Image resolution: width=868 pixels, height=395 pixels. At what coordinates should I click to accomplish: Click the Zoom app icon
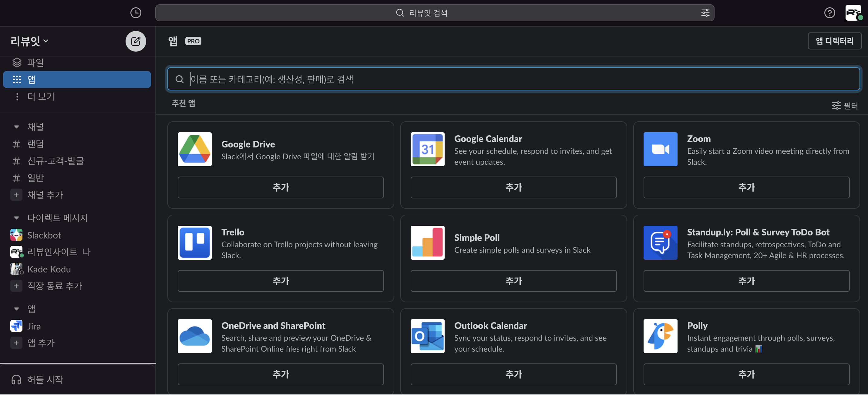click(x=660, y=149)
